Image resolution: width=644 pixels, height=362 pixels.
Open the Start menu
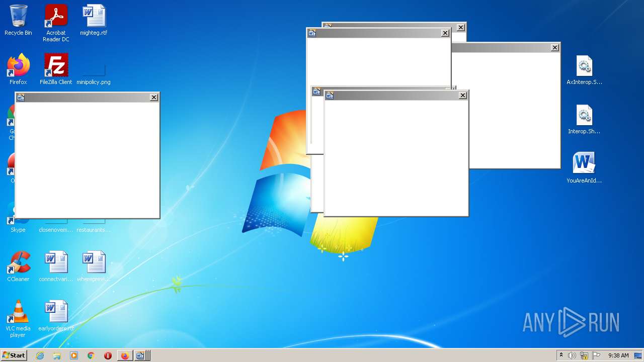[x=14, y=355]
